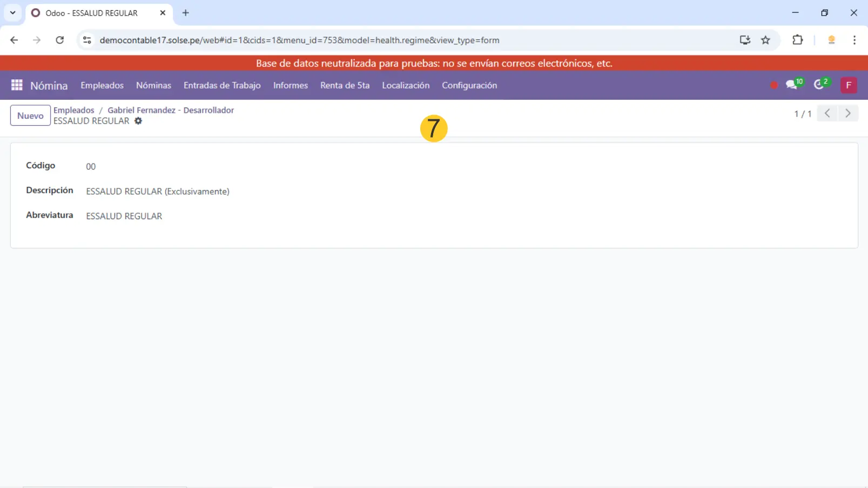Click the install app icon in address bar
The image size is (868, 488).
(745, 40)
